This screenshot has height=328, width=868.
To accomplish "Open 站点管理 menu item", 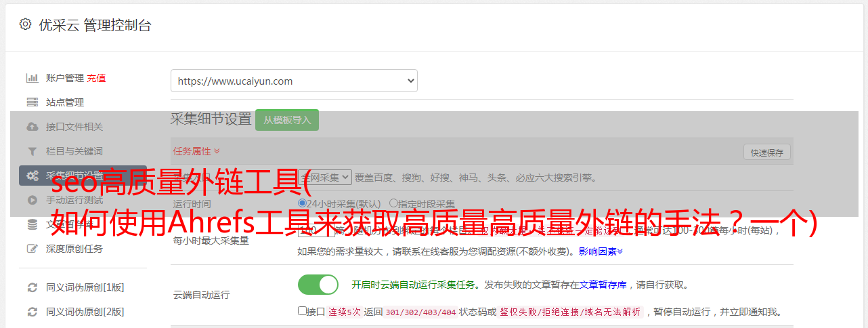I will click(65, 102).
